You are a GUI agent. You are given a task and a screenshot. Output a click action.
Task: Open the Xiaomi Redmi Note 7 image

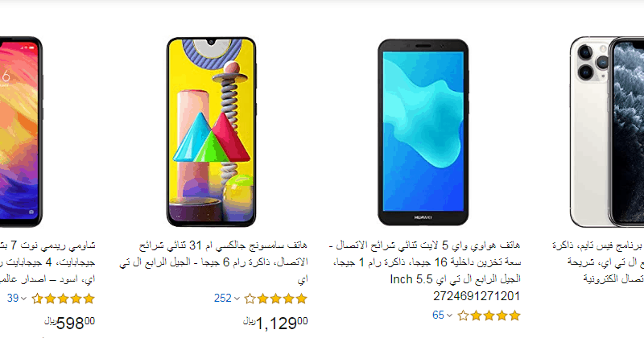click(x=22, y=131)
